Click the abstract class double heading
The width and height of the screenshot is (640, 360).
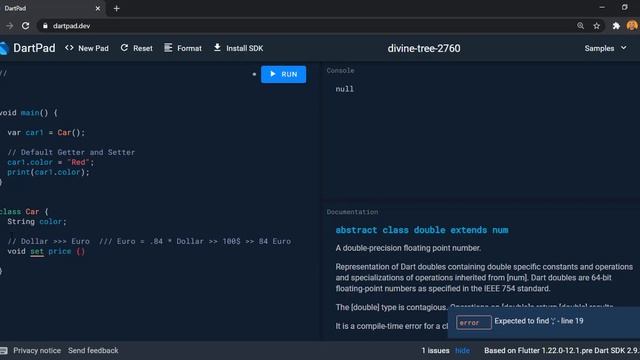point(422,230)
